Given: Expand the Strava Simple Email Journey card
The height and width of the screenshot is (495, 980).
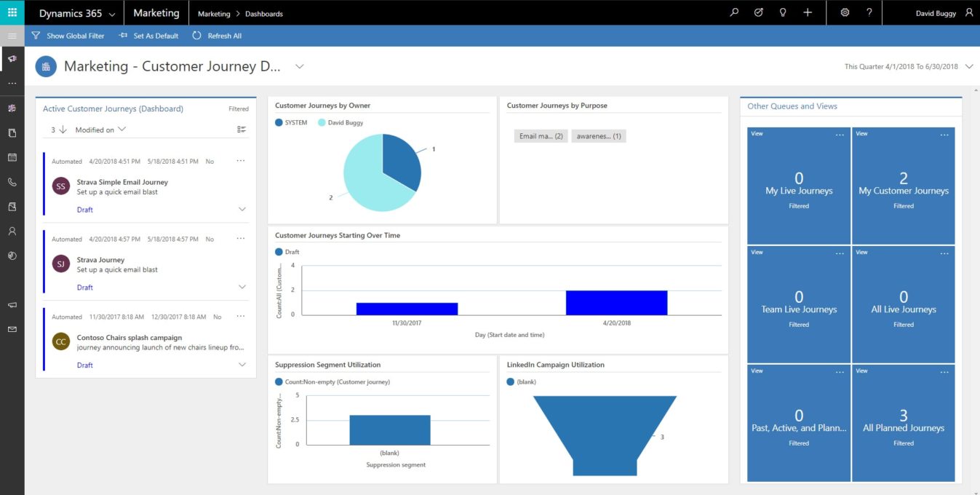Looking at the screenshot, I should pos(242,210).
